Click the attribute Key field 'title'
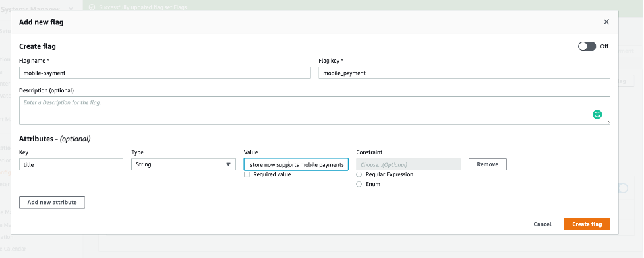This screenshot has height=258, width=644. pos(71,164)
